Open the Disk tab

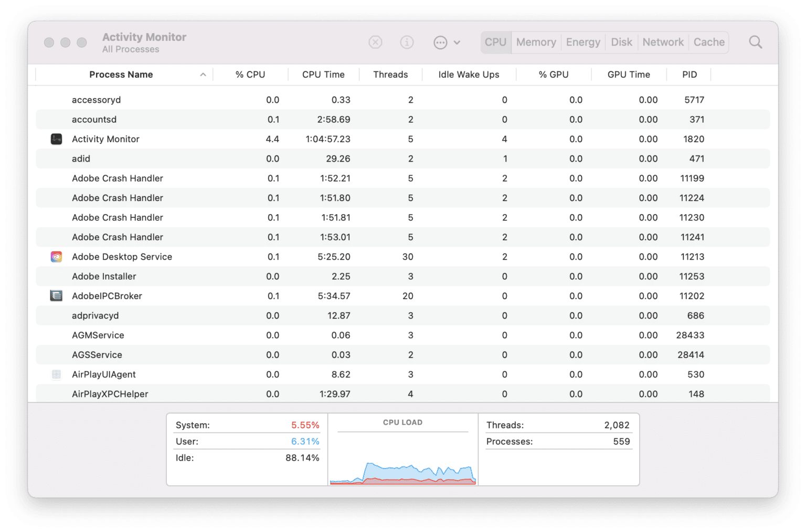[621, 42]
